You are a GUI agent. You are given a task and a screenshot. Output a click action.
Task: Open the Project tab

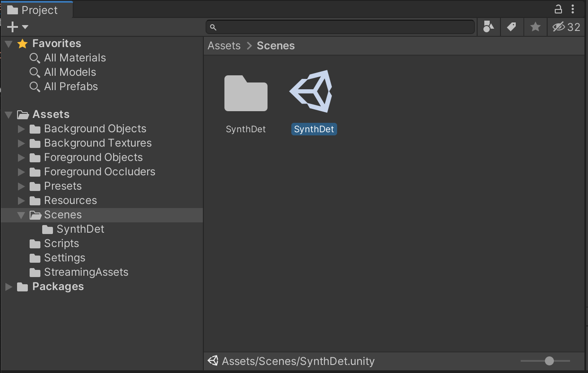(x=36, y=10)
